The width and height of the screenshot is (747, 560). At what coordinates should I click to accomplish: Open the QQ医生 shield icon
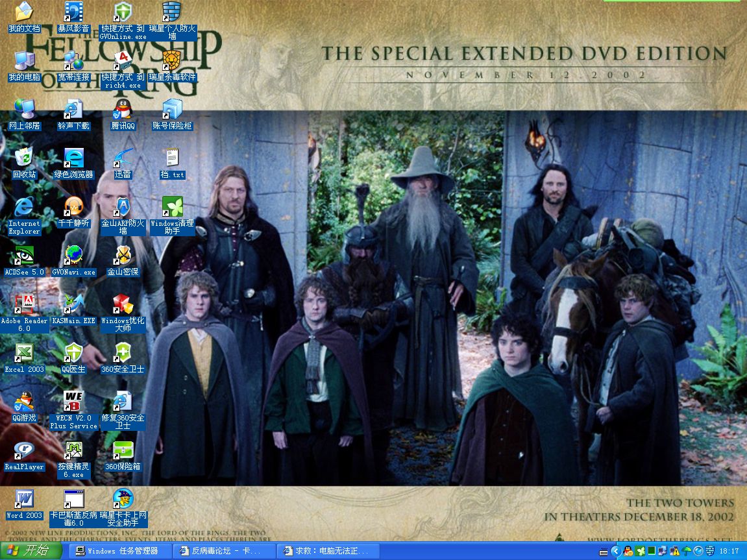click(x=73, y=358)
